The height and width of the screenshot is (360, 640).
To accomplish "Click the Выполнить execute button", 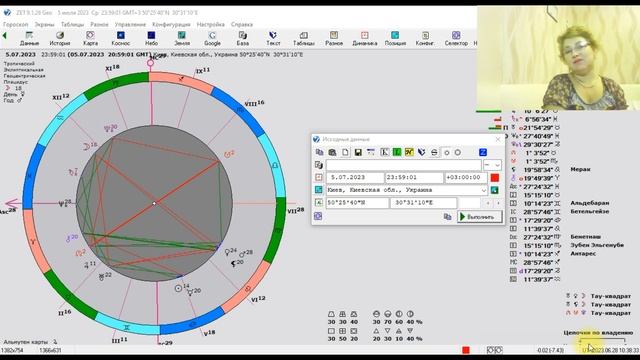I will click(480, 217).
